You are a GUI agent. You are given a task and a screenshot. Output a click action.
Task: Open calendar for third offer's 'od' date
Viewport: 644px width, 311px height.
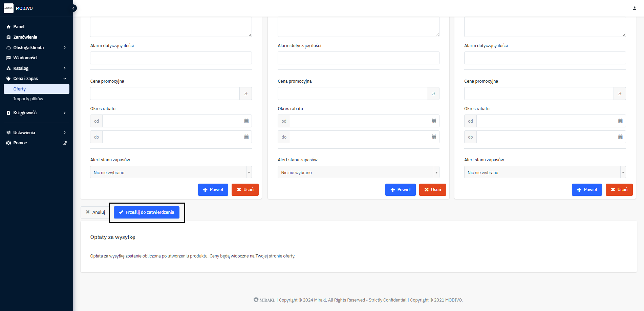point(620,121)
